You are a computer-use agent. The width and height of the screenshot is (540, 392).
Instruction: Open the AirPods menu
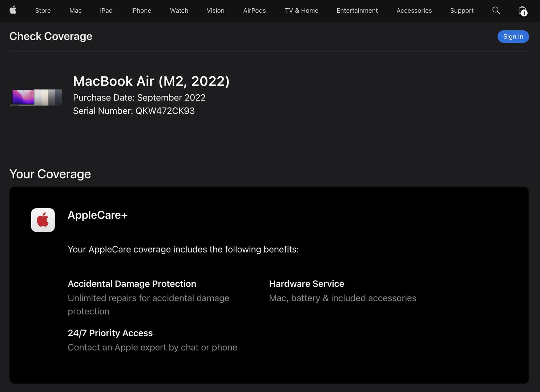pos(254,11)
